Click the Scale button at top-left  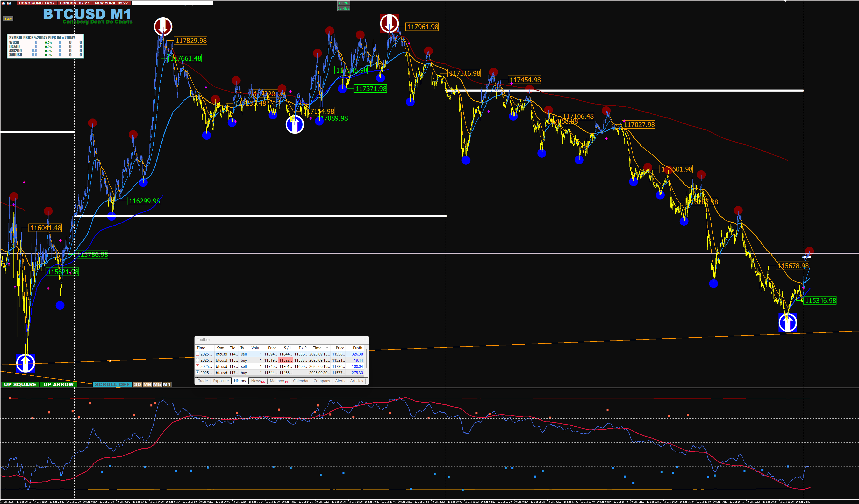click(8, 19)
